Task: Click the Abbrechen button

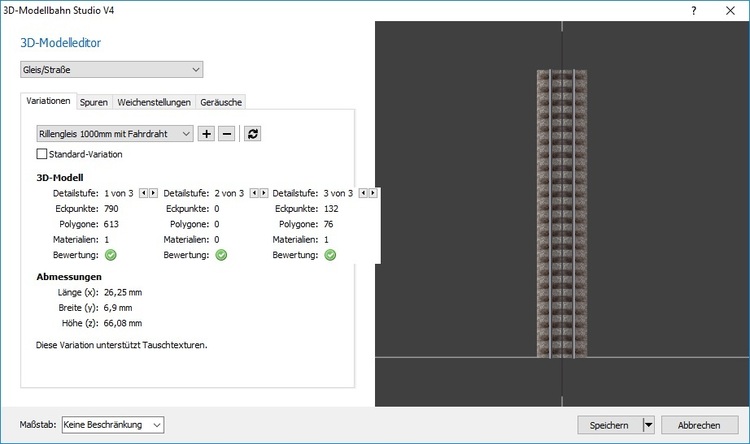Action: tap(699, 425)
